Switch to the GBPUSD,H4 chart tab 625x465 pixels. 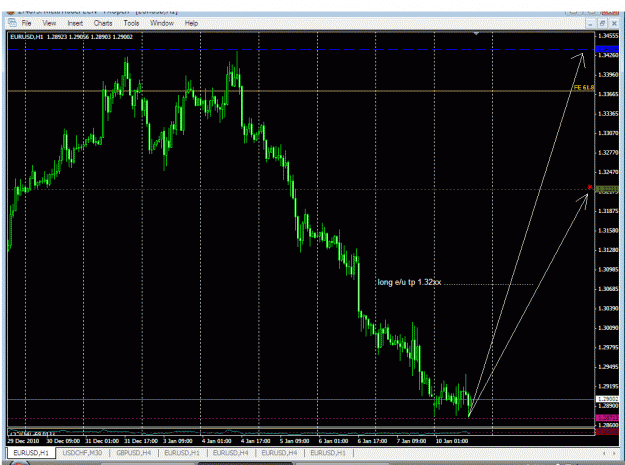134,453
